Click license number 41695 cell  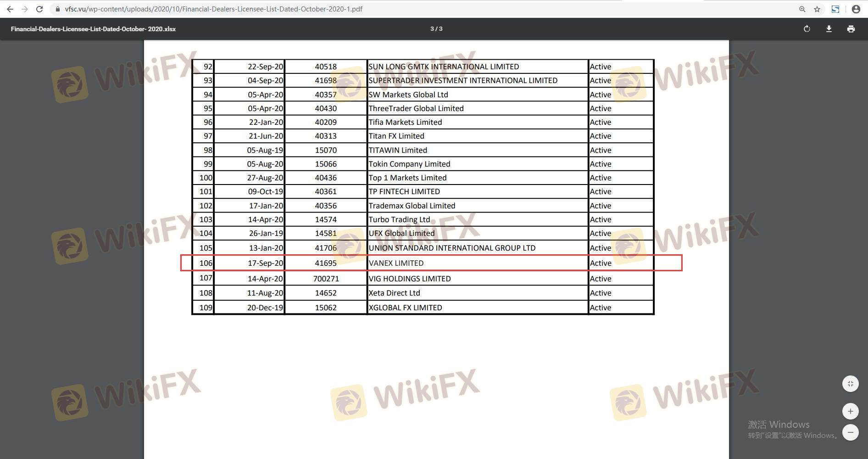tap(326, 263)
